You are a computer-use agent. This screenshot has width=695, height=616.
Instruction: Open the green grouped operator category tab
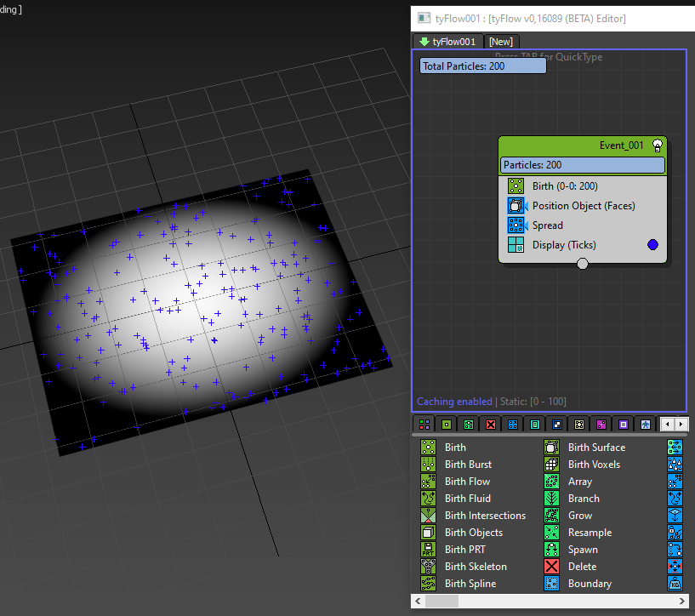click(469, 425)
